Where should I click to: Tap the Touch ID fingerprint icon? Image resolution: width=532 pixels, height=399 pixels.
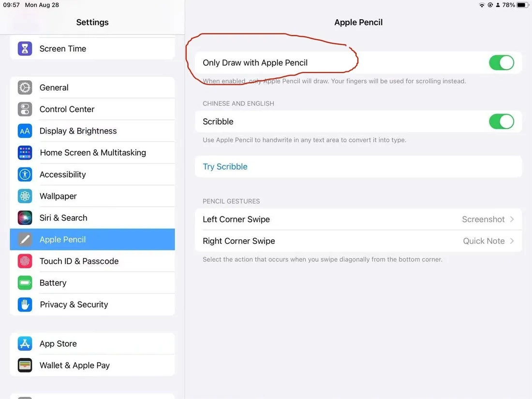[x=25, y=261]
